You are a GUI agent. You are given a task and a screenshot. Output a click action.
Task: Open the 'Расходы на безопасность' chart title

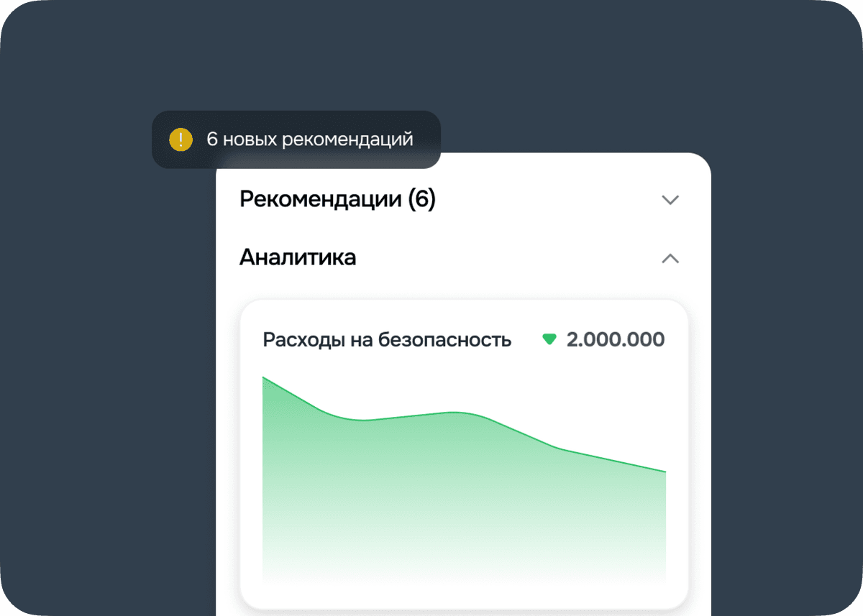pos(387,339)
